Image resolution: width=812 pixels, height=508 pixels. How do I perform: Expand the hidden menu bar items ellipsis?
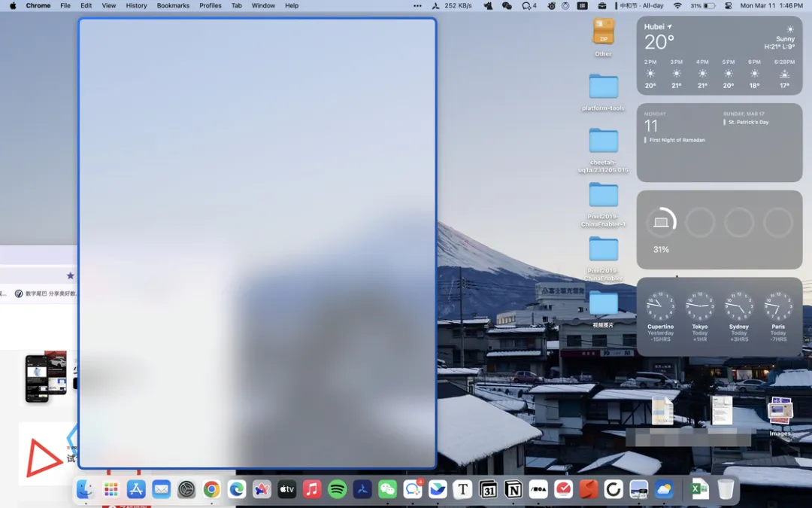(x=417, y=6)
